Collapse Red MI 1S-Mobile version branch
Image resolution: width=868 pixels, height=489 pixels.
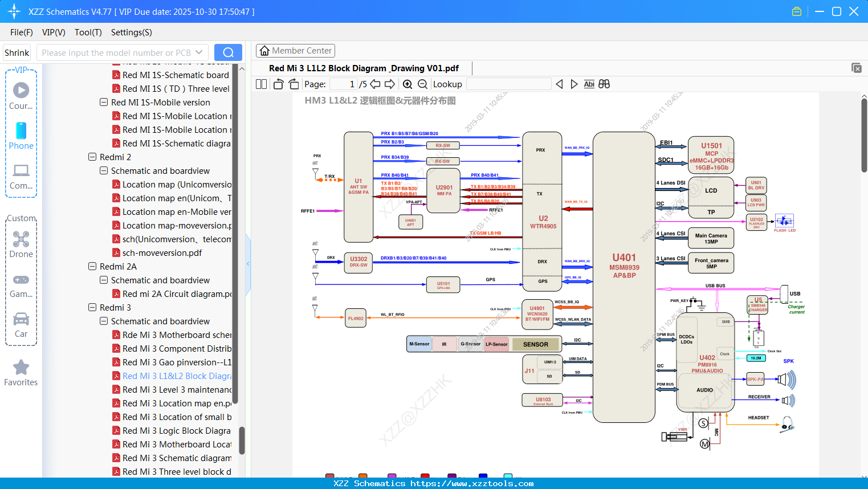click(x=103, y=102)
